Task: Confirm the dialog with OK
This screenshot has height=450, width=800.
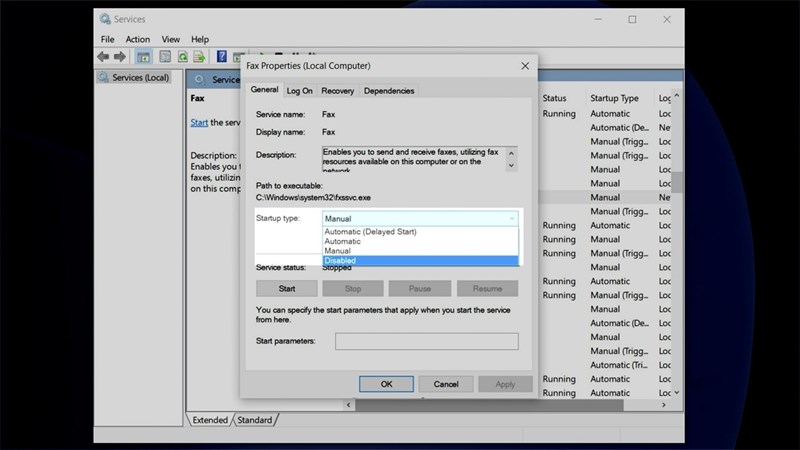Action: pyautogui.click(x=386, y=384)
